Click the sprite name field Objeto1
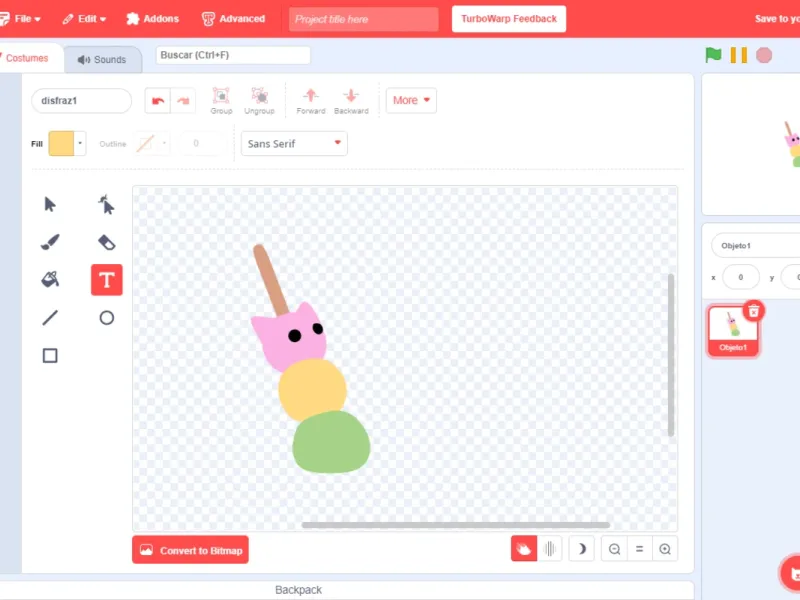This screenshot has height=600, width=800. coord(756,245)
